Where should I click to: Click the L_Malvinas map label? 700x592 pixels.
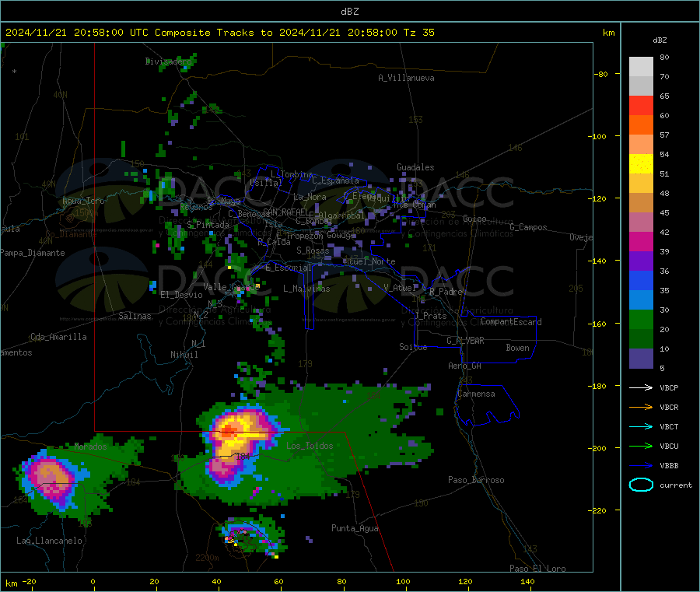click(x=306, y=289)
